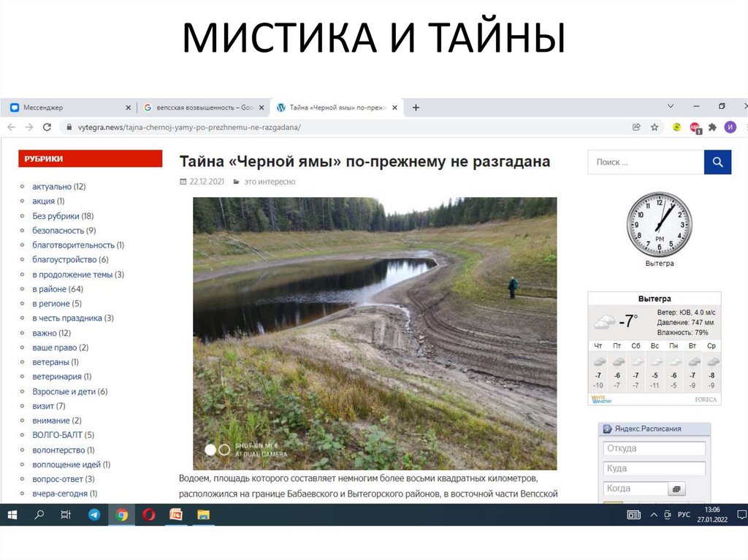This screenshot has height=560, width=748.
Task: Click the share page icon in address bar
Action: coord(637,127)
